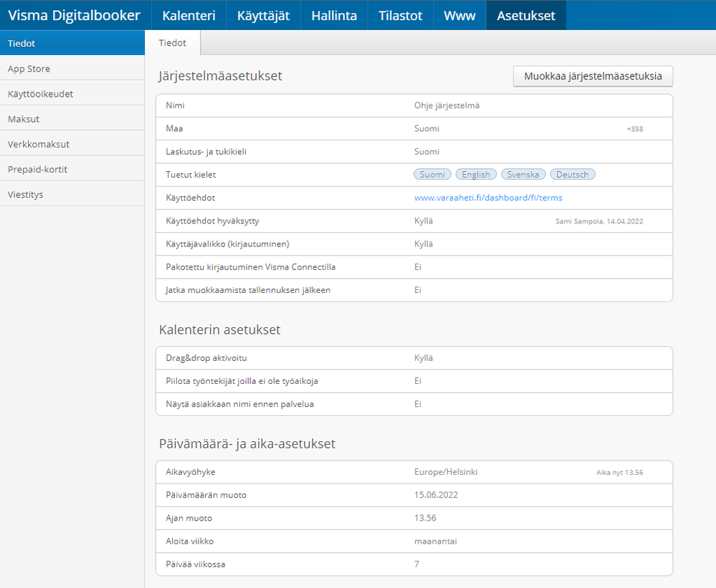Select the Tilastot menu

click(401, 16)
